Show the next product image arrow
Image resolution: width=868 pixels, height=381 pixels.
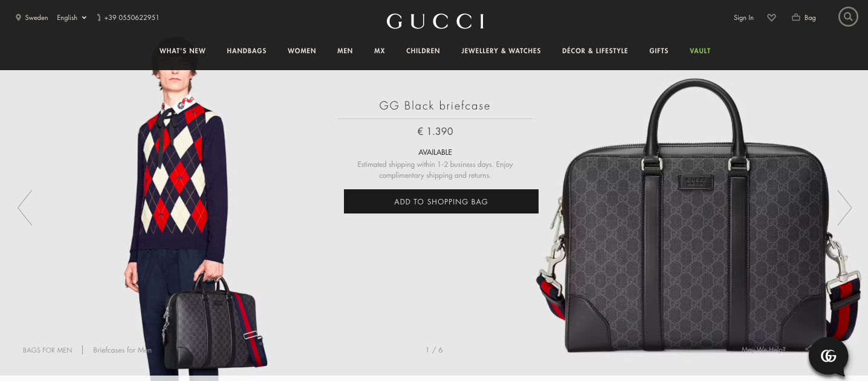tap(844, 207)
